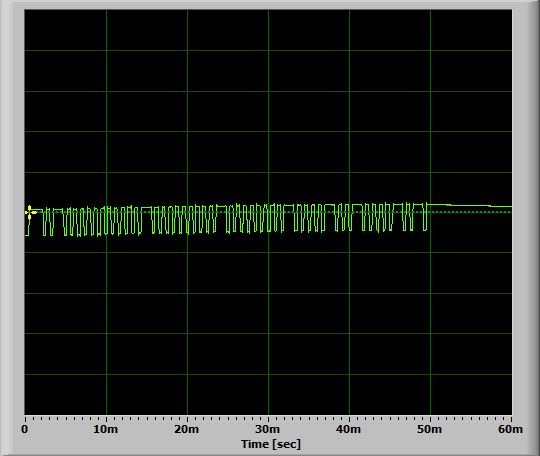Click the dotted reference line past 50m

(470, 212)
